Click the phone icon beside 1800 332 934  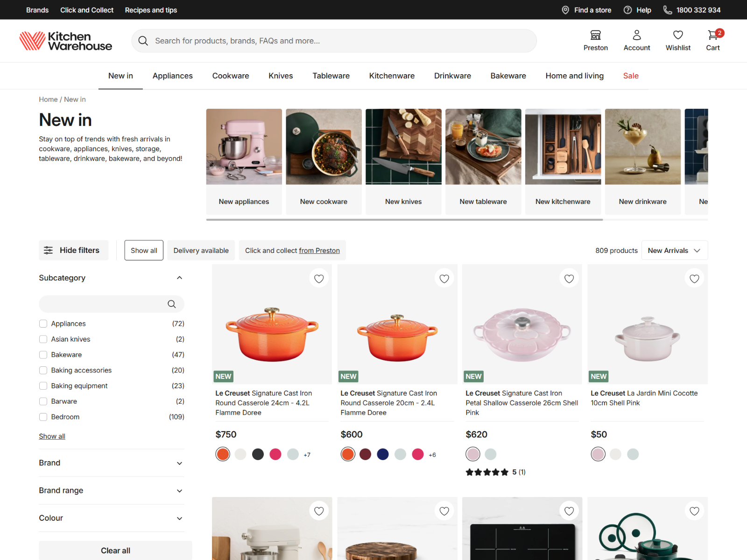tap(668, 10)
